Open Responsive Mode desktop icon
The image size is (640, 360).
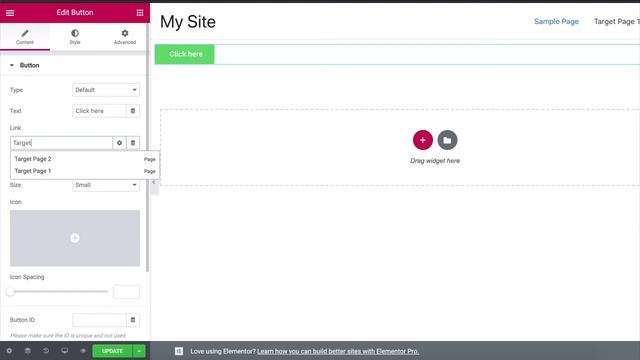(64, 351)
